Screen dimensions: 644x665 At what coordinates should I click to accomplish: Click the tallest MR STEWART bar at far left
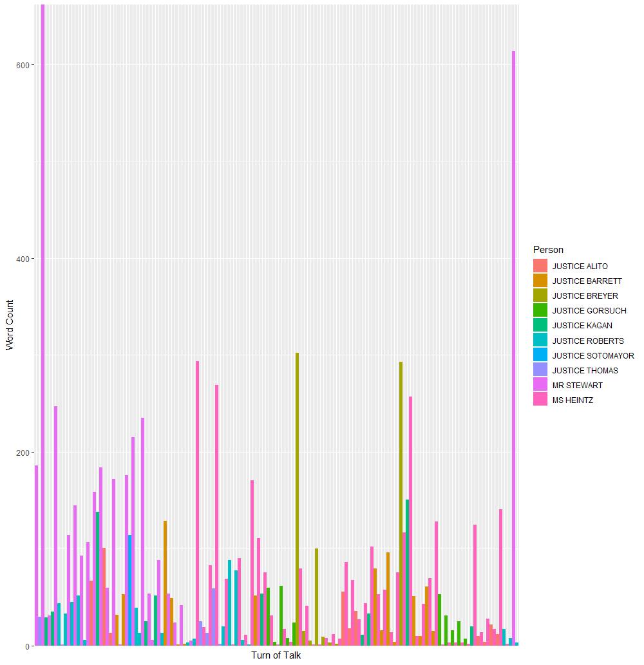click(x=43, y=322)
